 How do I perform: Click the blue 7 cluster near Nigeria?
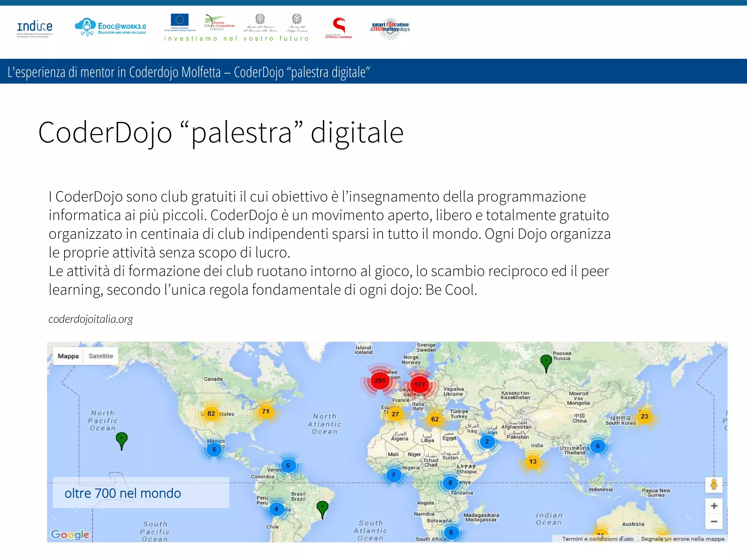tap(393, 475)
